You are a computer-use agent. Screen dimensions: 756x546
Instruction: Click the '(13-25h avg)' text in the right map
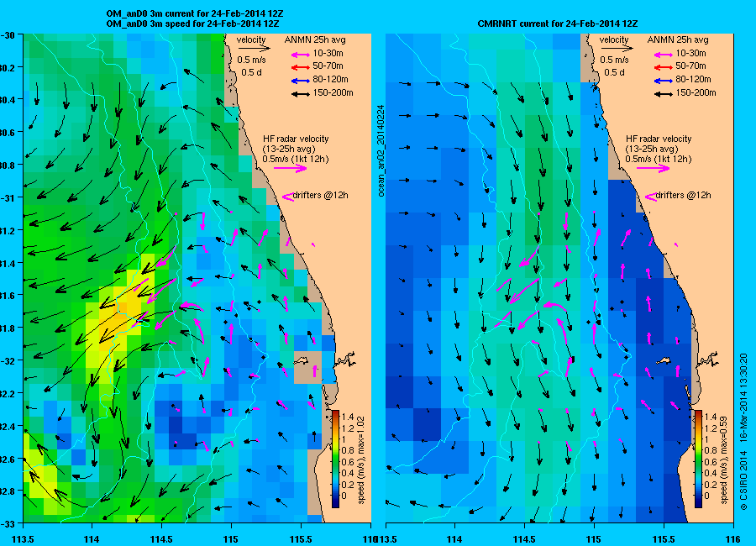pos(652,149)
